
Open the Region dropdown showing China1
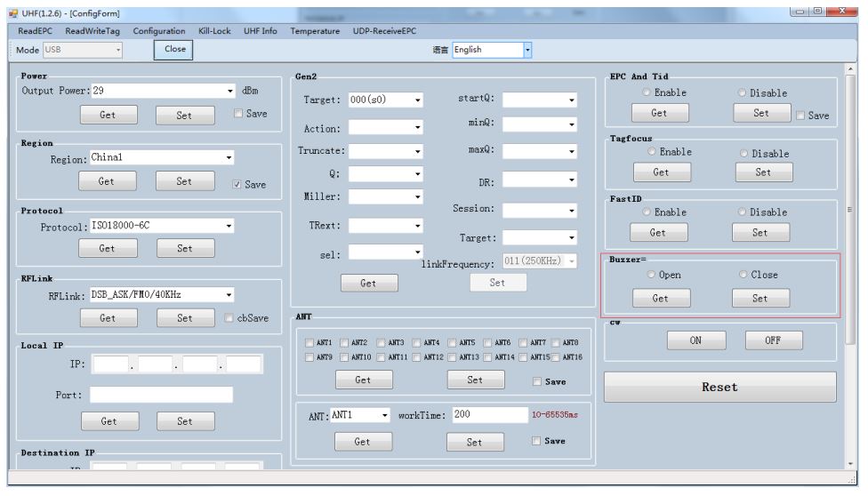click(x=230, y=157)
